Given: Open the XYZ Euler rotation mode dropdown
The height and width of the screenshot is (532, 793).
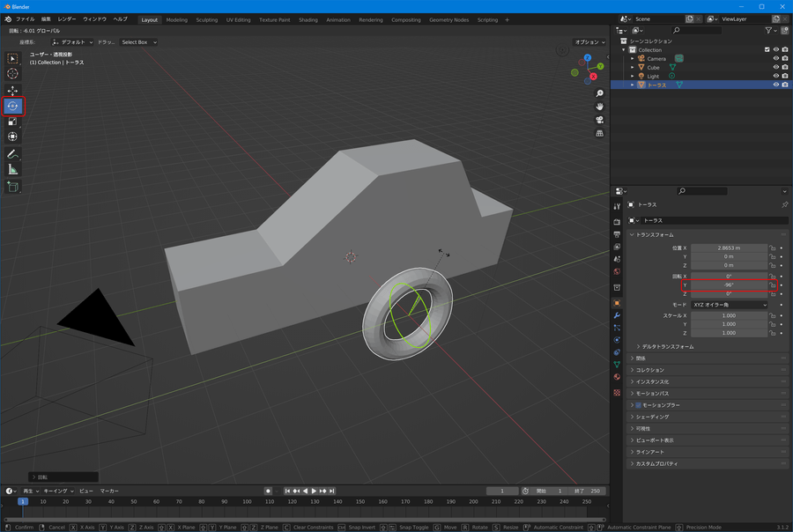Looking at the screenshot, I should tap(729, 305).
